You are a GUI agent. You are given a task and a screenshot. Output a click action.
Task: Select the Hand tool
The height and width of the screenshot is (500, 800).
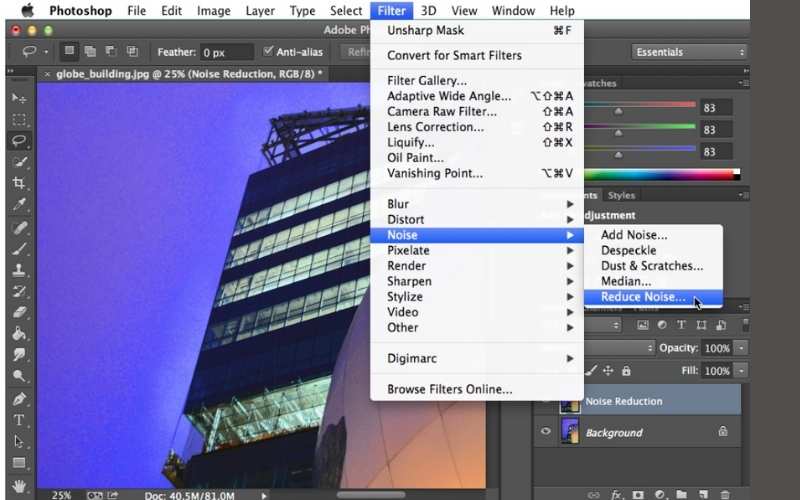tap(19, 485)
